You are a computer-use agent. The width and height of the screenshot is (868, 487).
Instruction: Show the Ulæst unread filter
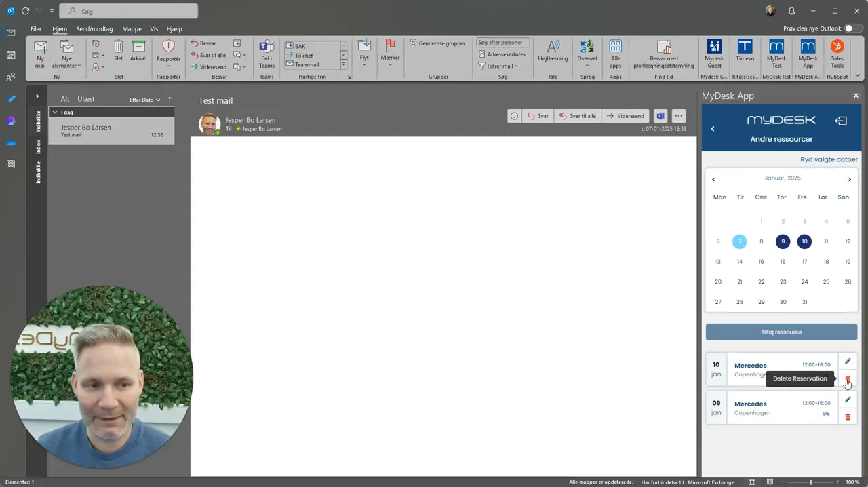(86, 99)
